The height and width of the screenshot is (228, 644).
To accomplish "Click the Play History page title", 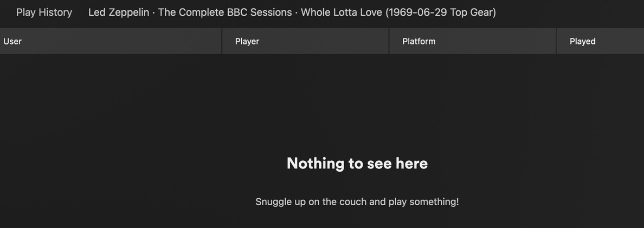I will 44,12.
